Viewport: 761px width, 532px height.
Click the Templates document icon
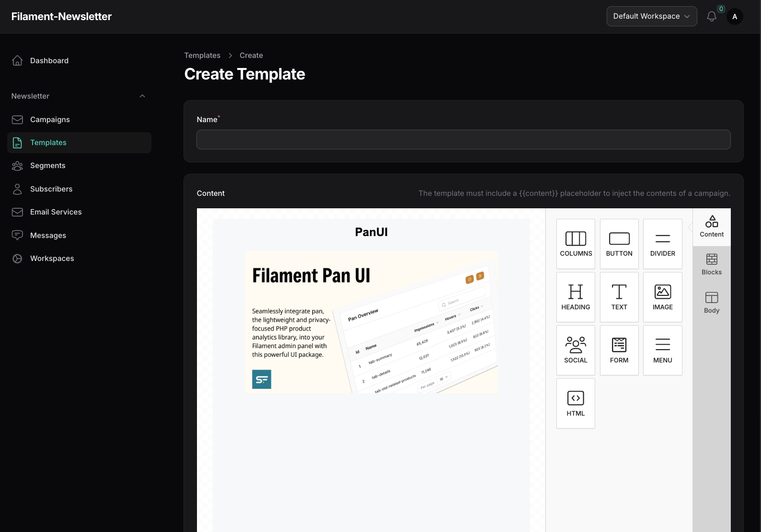[17, 143]
